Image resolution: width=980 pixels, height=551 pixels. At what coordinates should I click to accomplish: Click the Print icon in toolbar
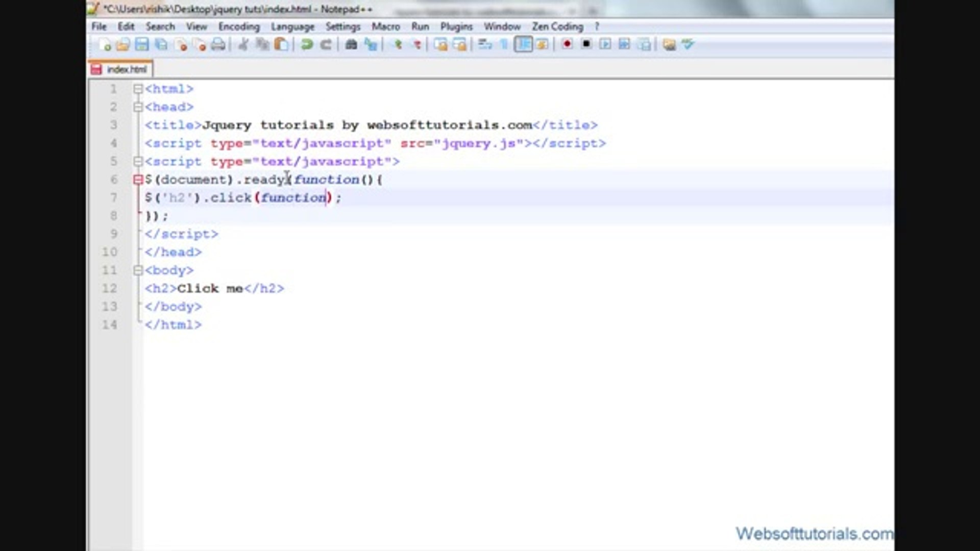coord(218,45)
